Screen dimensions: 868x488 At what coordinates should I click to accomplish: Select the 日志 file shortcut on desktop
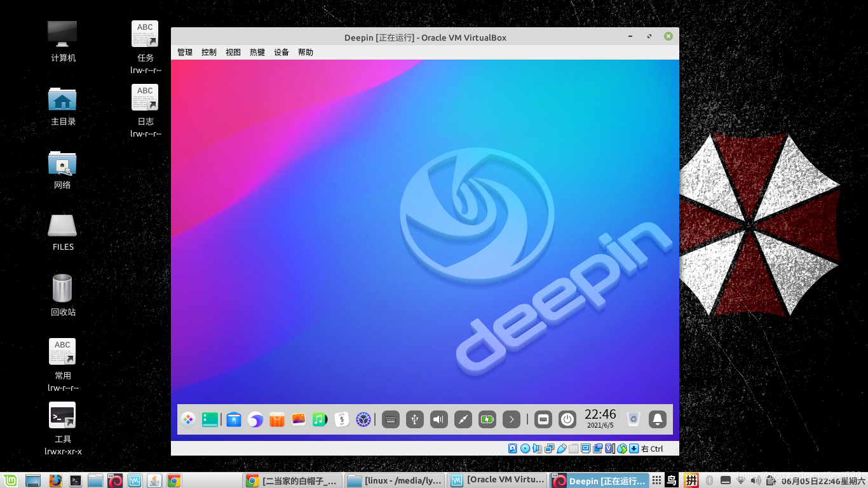coord(146,110)
